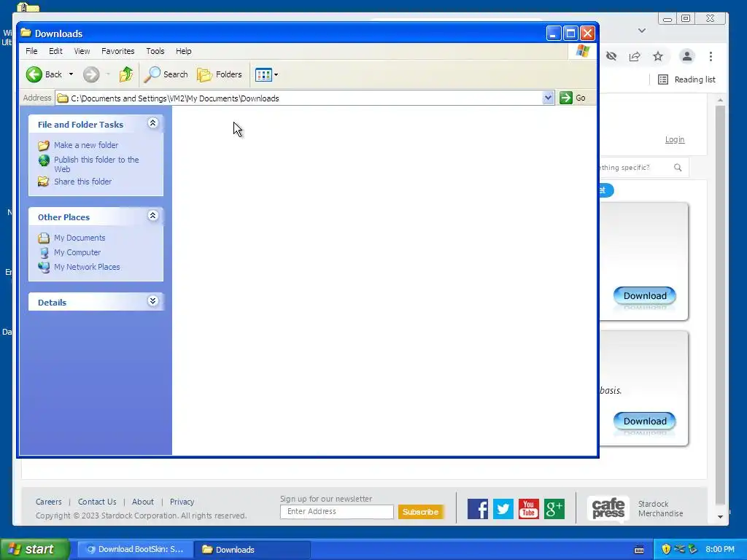Open the File menu
Image resolution: width=747 pixels, height=560 pixels.
pyautogui.click(x=31, y=51)
